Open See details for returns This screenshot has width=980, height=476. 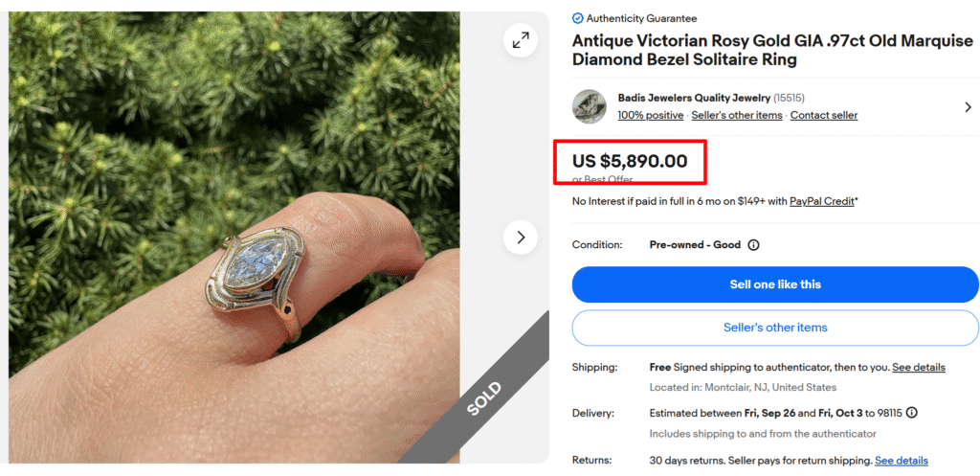click(x=901, y=461)
